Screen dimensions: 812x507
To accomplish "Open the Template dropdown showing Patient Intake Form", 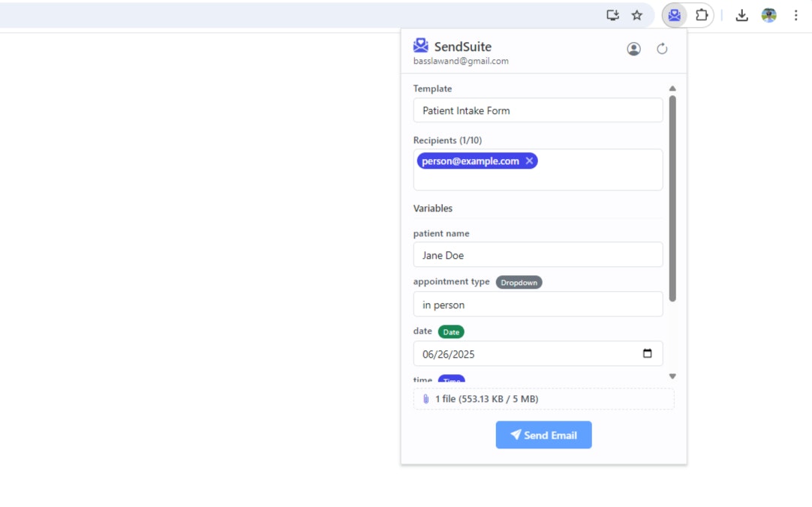I will 538,110.
